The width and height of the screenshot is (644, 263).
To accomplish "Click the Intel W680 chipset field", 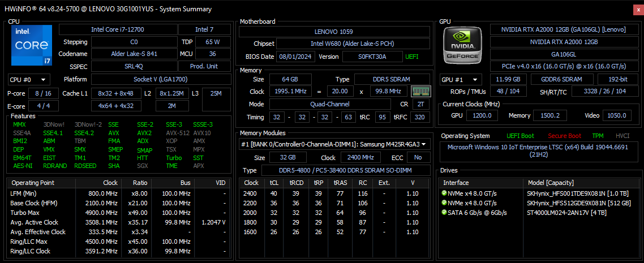I will click(x=353, y=44).
